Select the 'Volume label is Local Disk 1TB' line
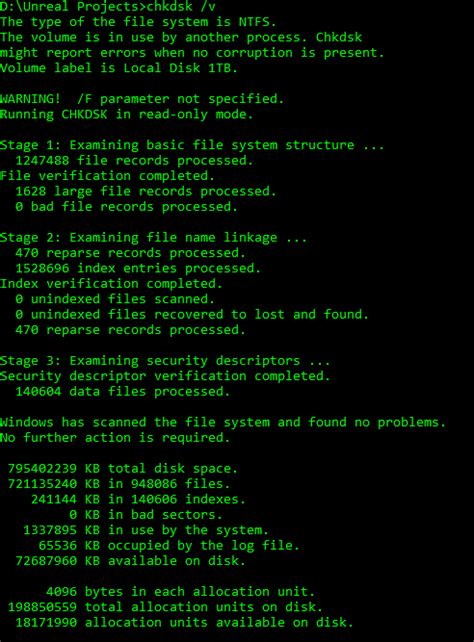Image resolution: width=474 pixels, height=642 pixels. pos(119,68)
